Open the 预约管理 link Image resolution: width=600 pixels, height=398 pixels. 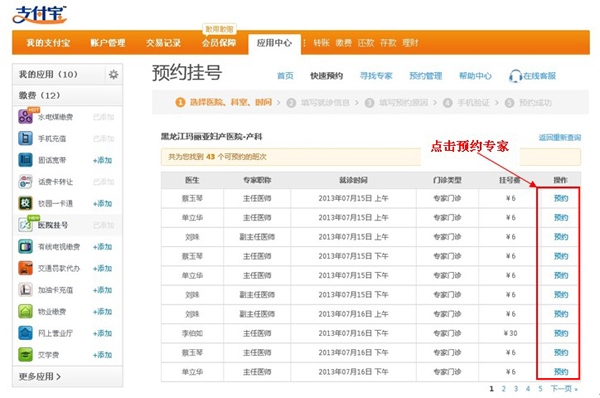[x=426, y=76]
